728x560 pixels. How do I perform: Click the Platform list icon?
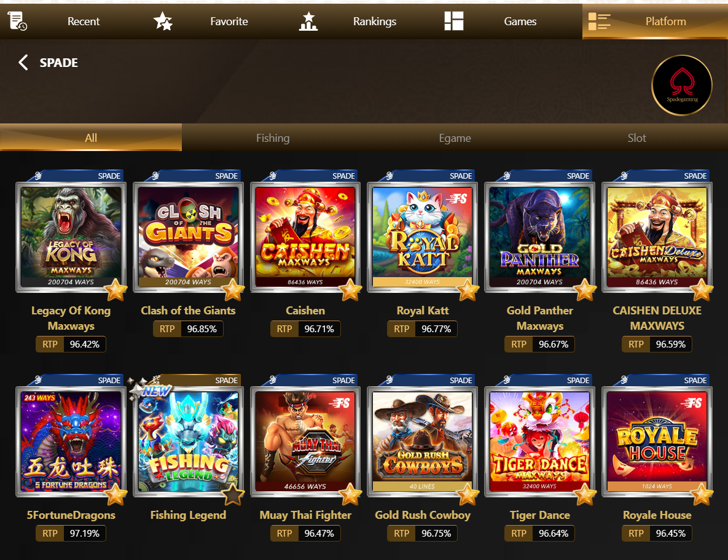click(x=600, y=21)
